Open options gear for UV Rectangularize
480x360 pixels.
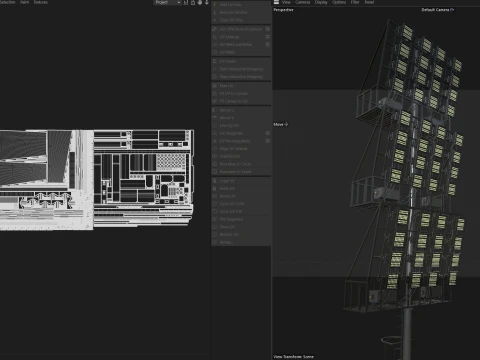[267, 141]
